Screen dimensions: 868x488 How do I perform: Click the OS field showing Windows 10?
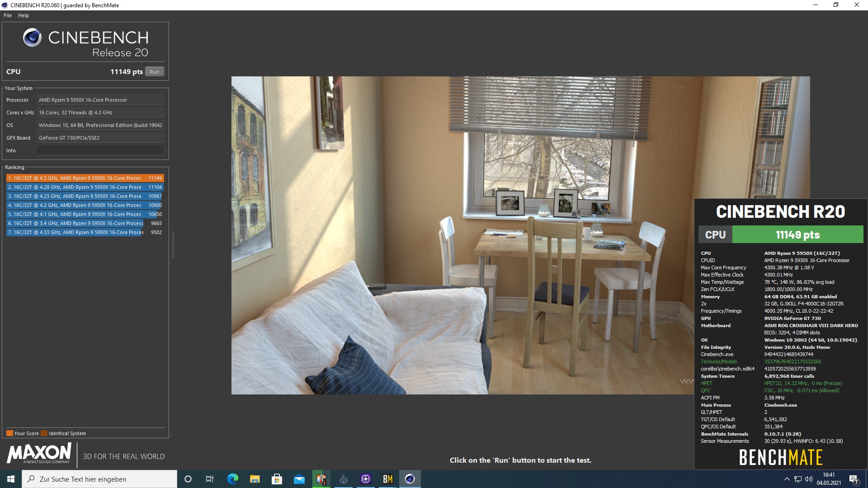tap(100, 125)
